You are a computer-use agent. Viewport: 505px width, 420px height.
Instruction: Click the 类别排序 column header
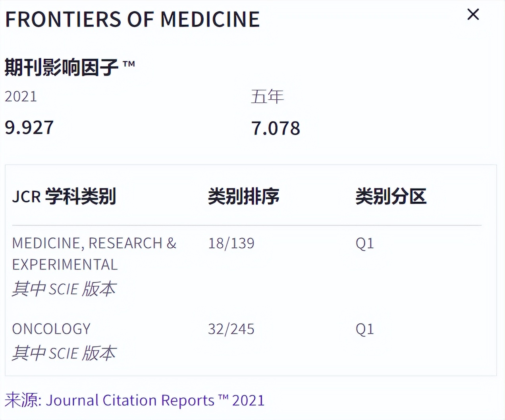point(244,196)
